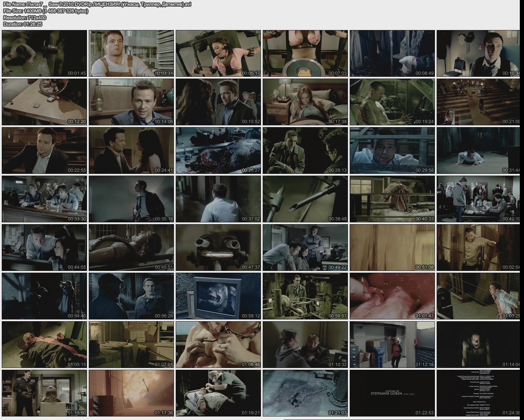Click the bar scene thumbnail at 00:33:30
This screenshot has width=524, height=420.
coord(44,199)
